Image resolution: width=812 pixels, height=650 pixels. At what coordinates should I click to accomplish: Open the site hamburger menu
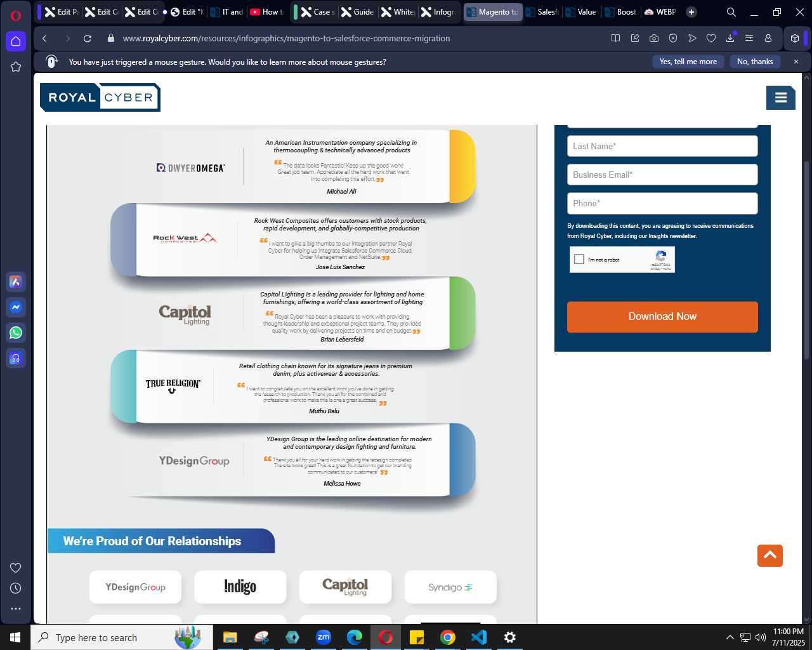(x=781, y=97)
